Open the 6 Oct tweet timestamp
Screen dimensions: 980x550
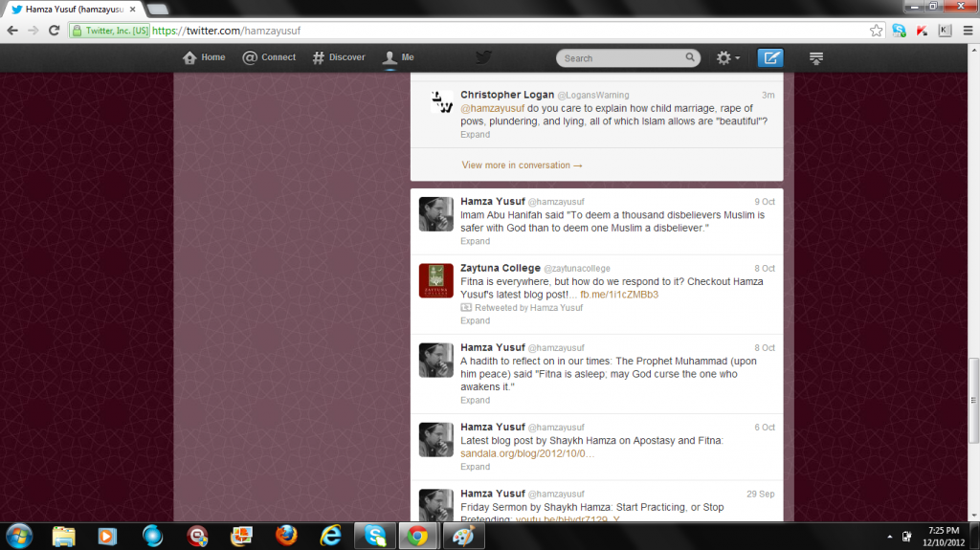click(765, 427)
